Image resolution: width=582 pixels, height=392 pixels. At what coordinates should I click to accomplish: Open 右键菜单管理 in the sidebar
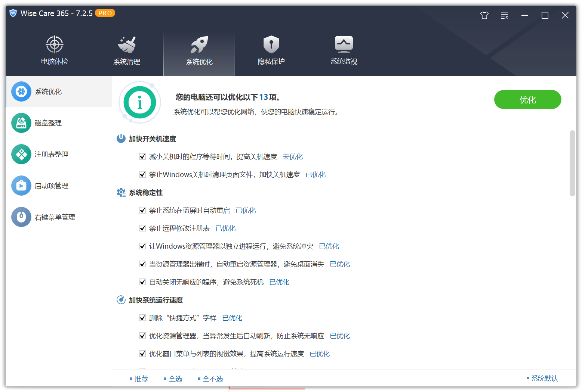pos(59,217)
